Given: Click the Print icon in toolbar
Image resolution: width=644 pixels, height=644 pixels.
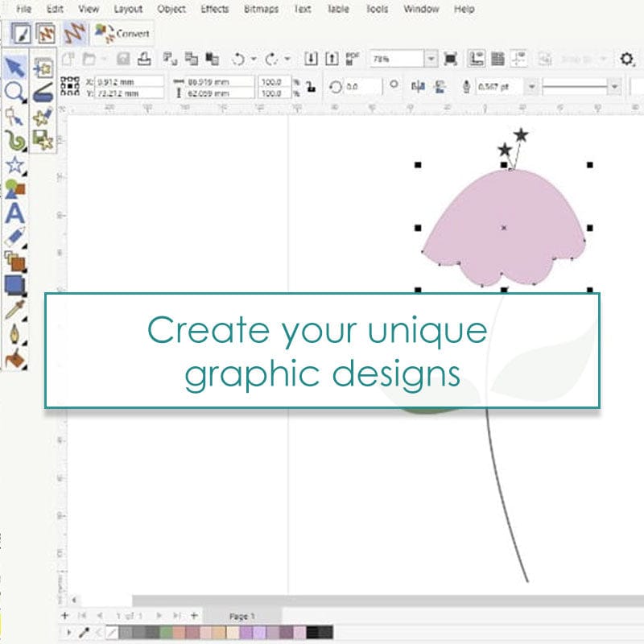Looking at the screenshot, I should [143, 59].
